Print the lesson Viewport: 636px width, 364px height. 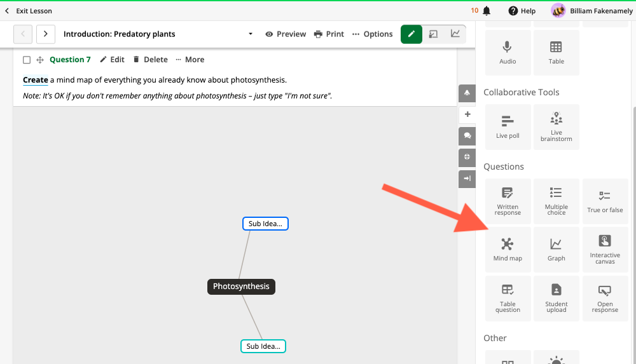click(x=329, y=34)
